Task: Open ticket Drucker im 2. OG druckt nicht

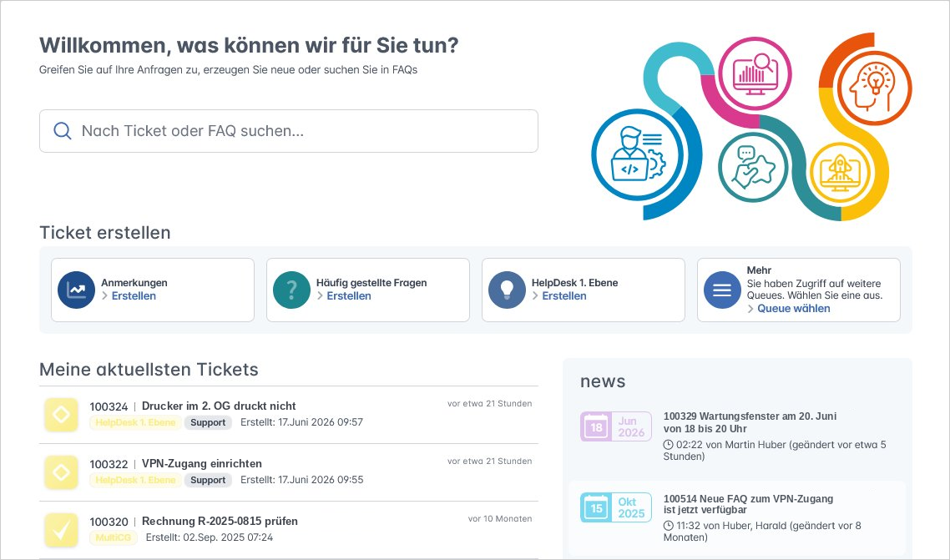Action: click(x=219, y=406)
